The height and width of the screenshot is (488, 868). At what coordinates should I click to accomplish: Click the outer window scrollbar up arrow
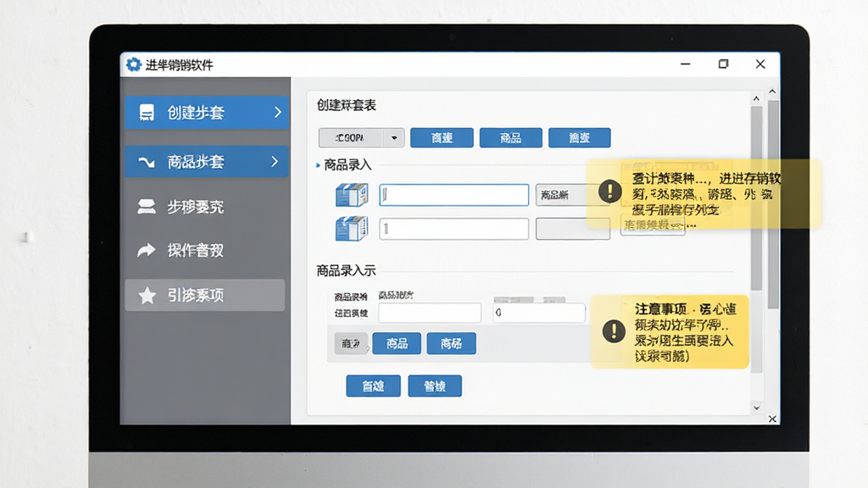[x=772, y=91]
